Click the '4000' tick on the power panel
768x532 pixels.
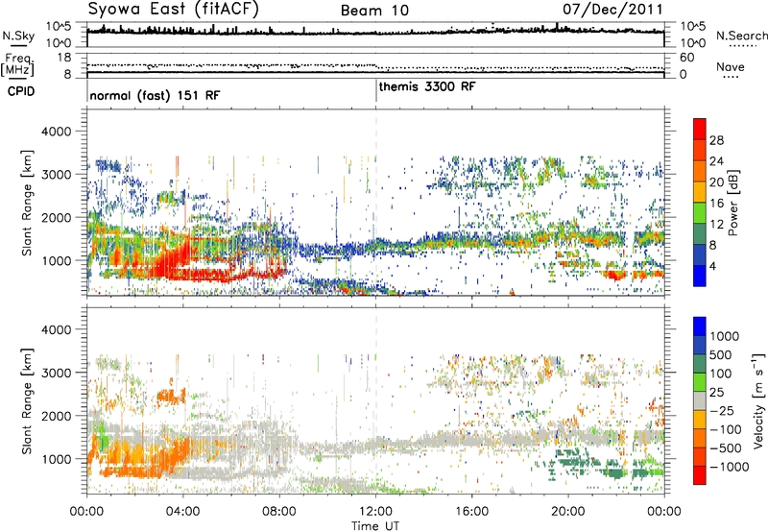pos(57,132)
